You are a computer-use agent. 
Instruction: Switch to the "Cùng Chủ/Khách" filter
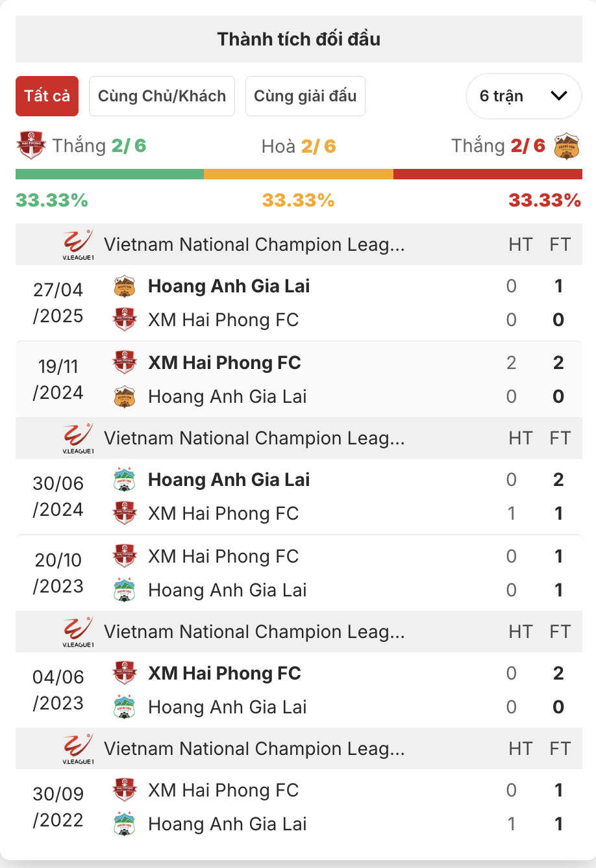(x=162, y=96)
